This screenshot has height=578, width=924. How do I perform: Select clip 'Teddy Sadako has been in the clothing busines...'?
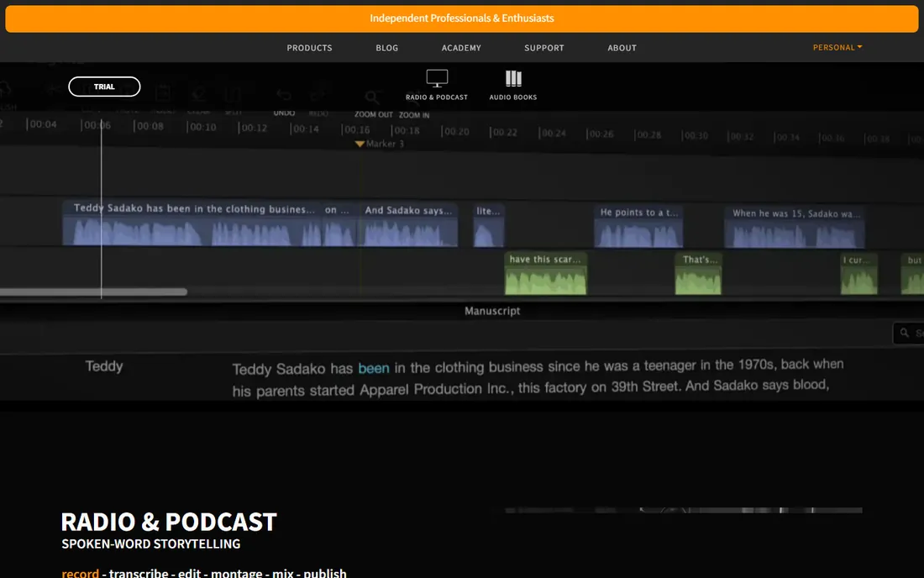tap(192, 223)
